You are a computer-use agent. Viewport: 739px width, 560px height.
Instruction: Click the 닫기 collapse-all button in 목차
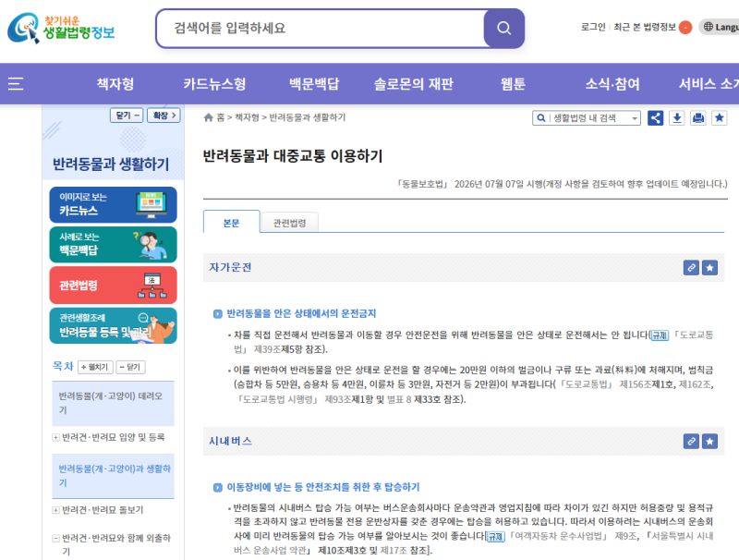tap(130, 367)
